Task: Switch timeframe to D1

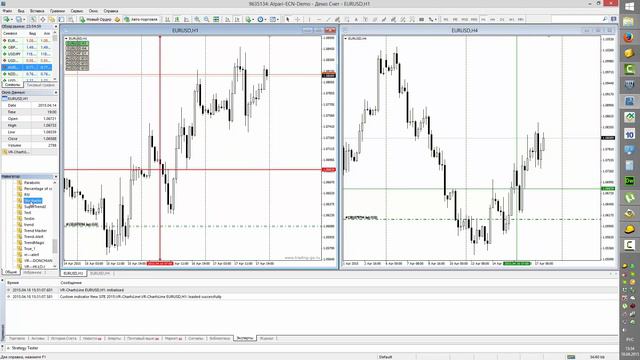Action: (502, 19)
